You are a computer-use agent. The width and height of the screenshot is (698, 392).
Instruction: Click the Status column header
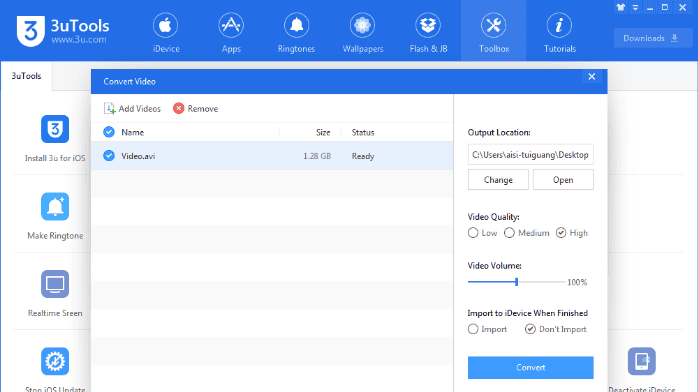tap(363, 133)
